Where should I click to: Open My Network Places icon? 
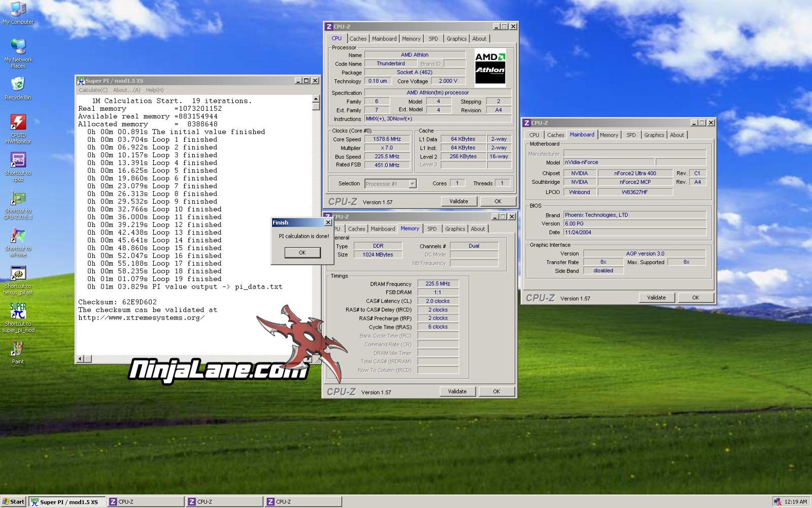click(x=18, y=53)
